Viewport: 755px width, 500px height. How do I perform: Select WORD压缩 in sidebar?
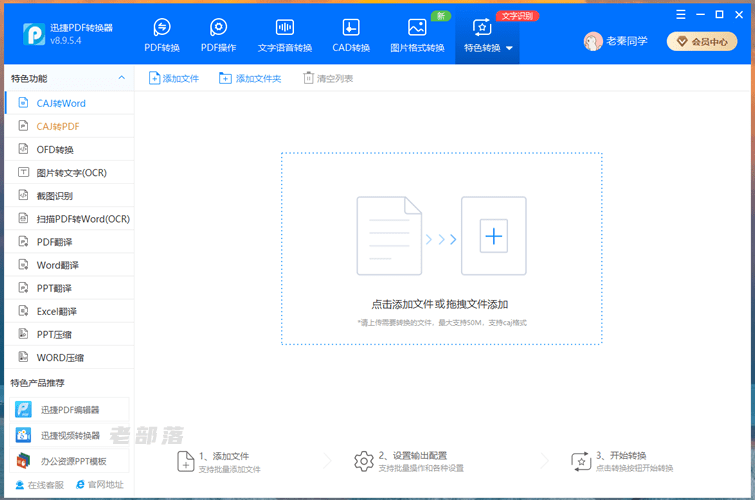tap(69, 357)
